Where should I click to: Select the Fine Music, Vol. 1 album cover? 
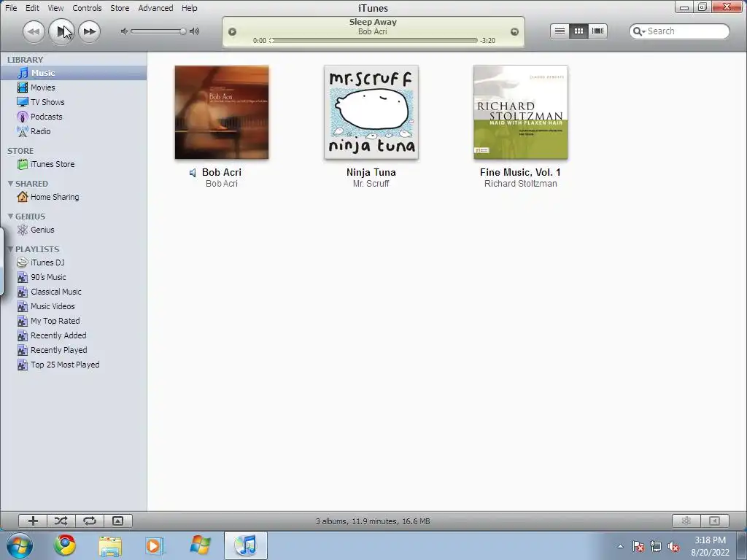pyautogui.click(x=521, y=112)
